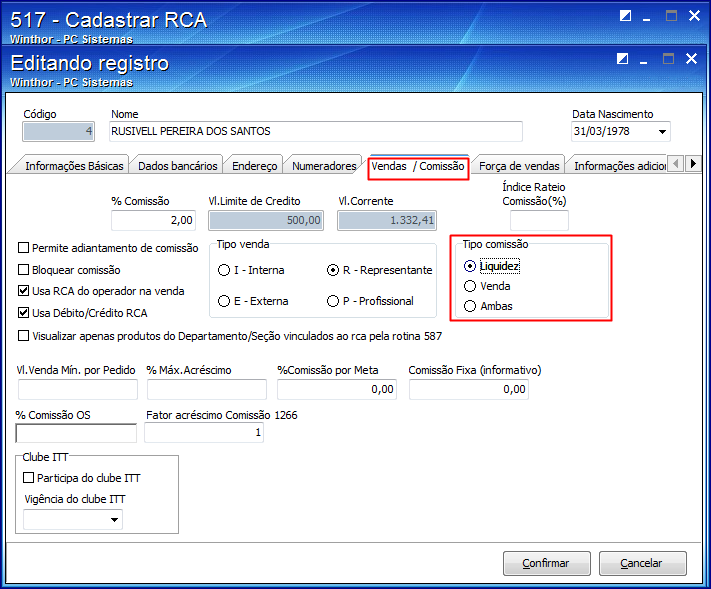Click the 31/03/1978 date text

[x=601, y=131]
